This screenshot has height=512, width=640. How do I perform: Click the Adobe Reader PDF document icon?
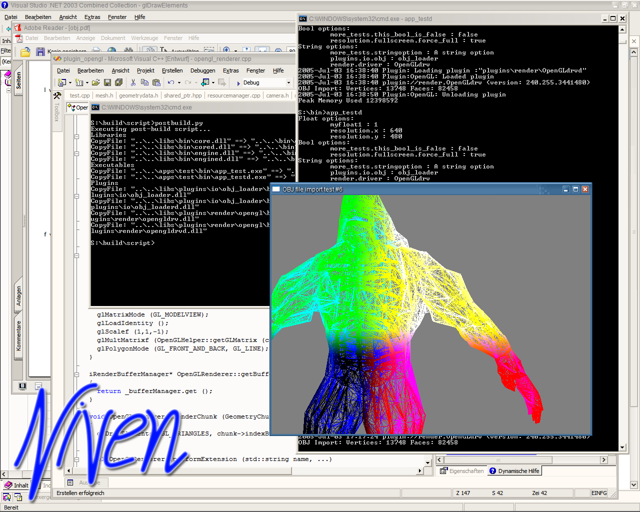click(x=19, y=38)
